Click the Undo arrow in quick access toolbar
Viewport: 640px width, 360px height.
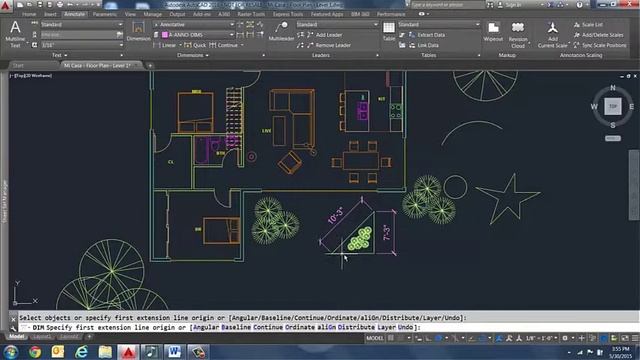click(x=70, y=5)
